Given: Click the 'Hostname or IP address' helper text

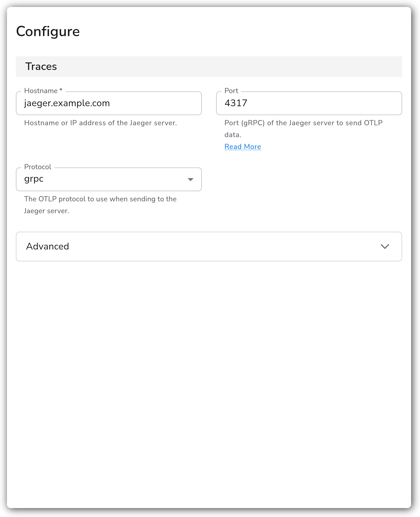Looking at the screenshot, I should click(100, 123).
